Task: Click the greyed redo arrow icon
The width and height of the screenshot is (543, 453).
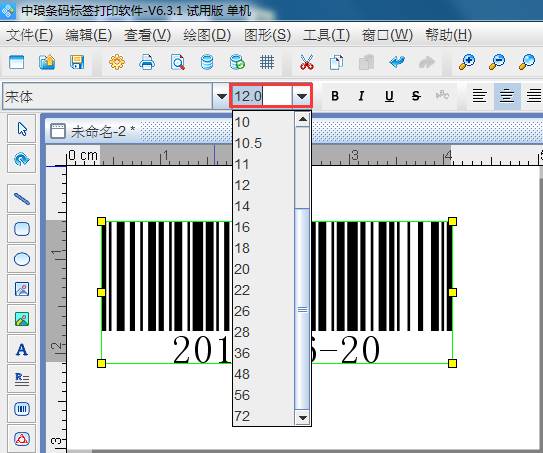Action: [x=427, y=63]
